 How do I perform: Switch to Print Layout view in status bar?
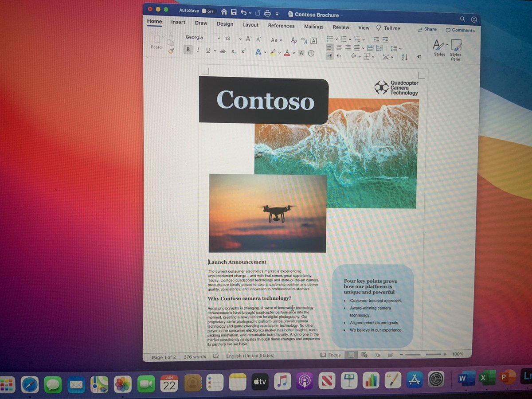point(352,355)
